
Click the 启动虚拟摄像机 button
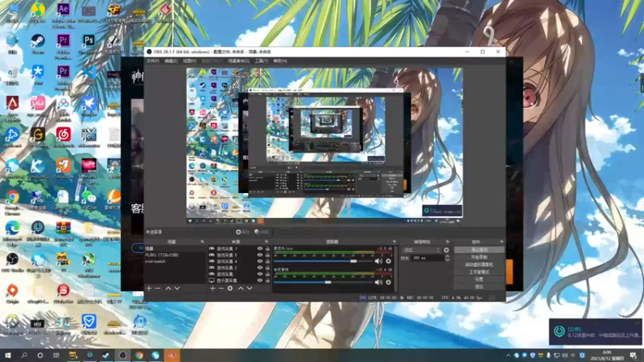click(x=479, y=265)
